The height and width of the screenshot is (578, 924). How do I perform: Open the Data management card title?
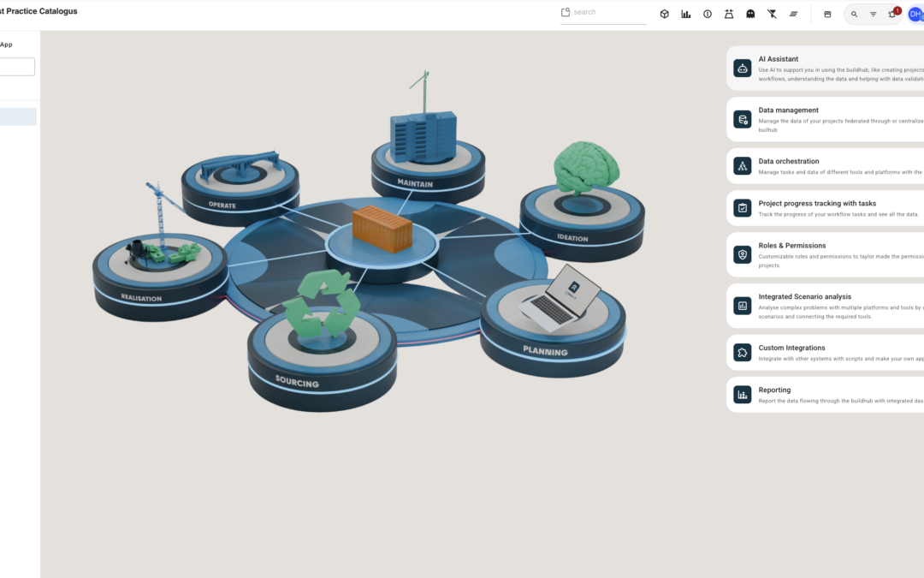[x=789, y=110]
